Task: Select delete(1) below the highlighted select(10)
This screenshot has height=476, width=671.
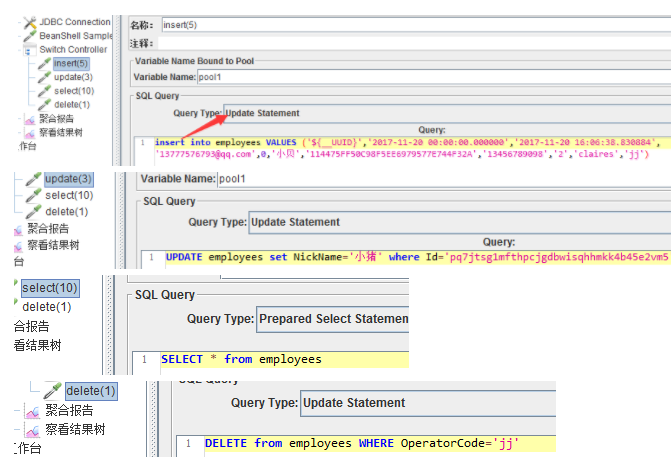Action: point(47,307)
